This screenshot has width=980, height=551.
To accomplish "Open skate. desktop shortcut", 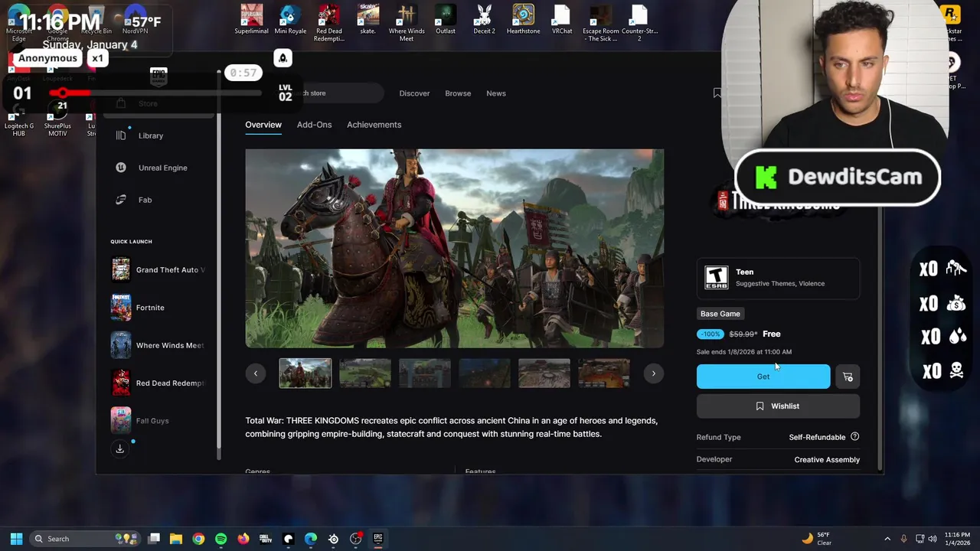I will (367, 20).
